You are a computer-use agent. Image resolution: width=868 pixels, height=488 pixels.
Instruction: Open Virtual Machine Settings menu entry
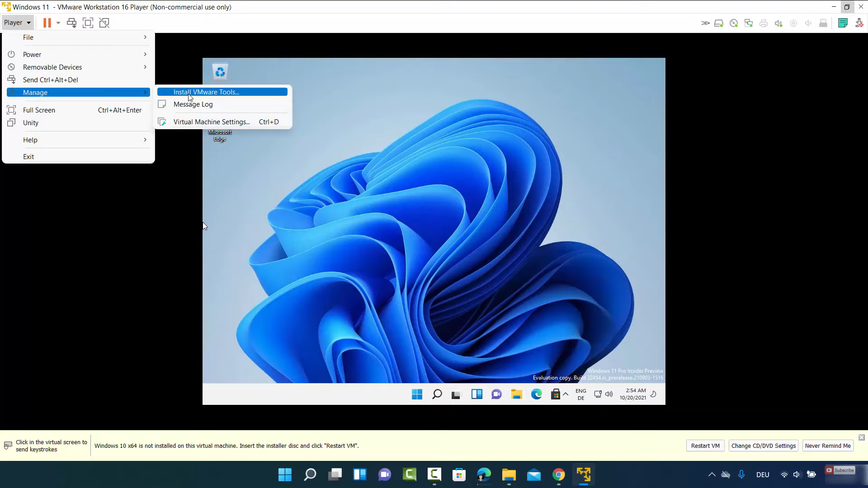[x=212, y=122]
